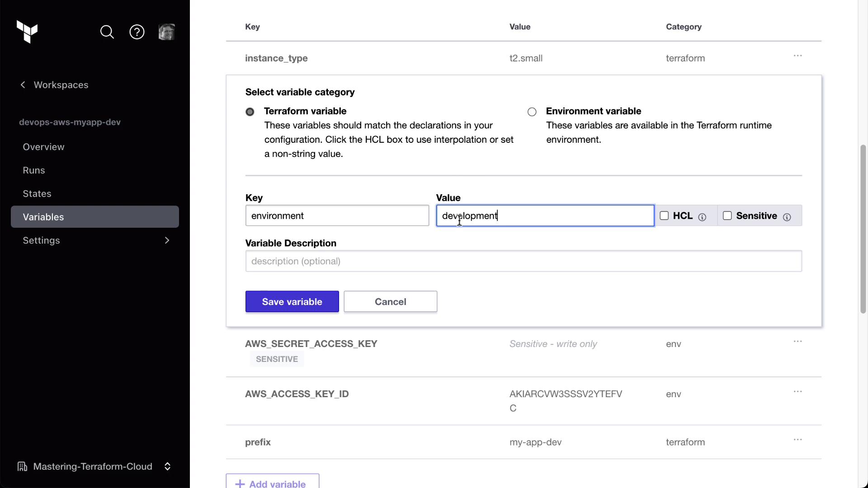Enable the HCL checkbox
The image size is (868, 488).
tap(664, 216)
